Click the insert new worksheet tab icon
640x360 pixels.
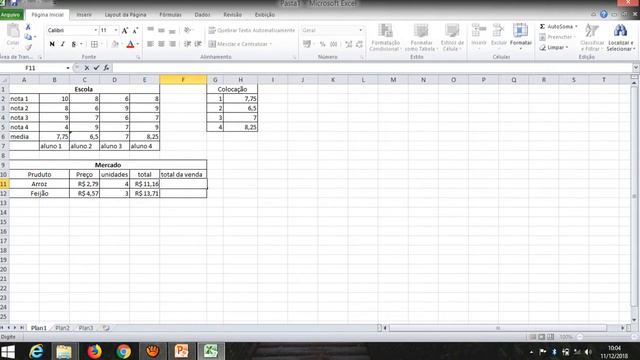pyautogui.click(x=106, y=328)
